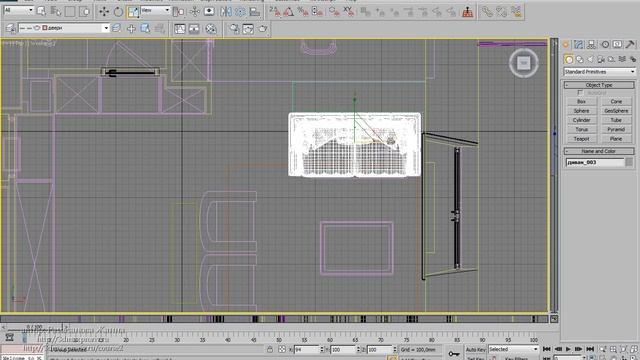The width and height of the screenshot is (640, 360).
Task: Switch to the Modify panel tab
Action: [x=578, y=44]
